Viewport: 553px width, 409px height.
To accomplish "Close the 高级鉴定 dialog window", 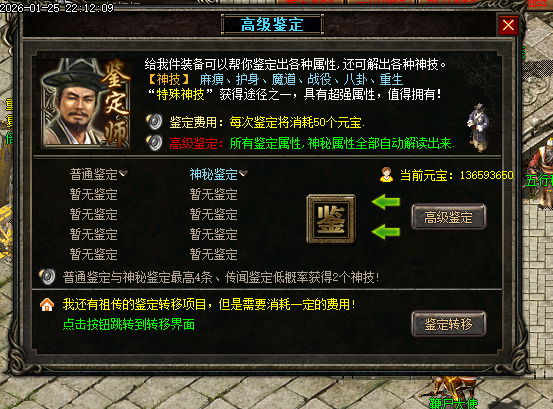I will point(508,25).
